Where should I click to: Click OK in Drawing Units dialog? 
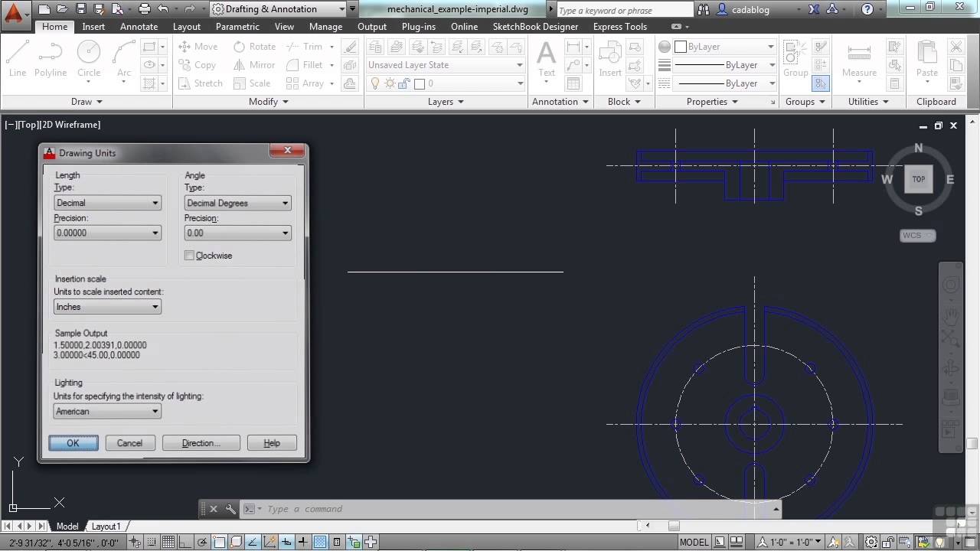pyautogui.click(x=73, y=443)
